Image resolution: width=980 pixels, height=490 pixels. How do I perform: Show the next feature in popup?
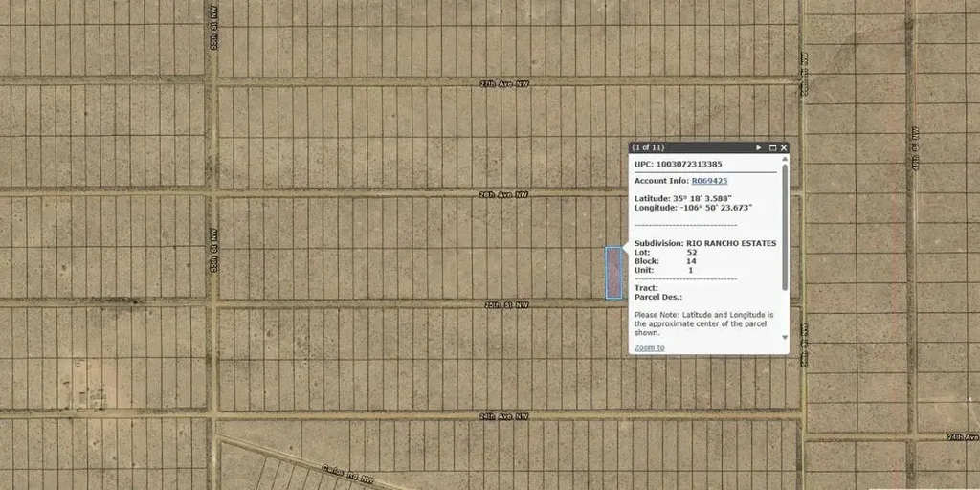[x=759, y=148]
